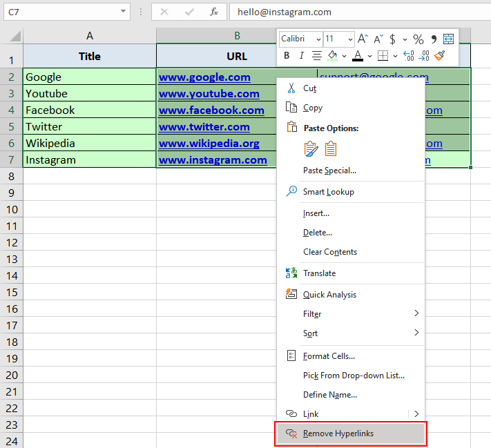
Task: Select row 10 header
Action: coord(12,209)
